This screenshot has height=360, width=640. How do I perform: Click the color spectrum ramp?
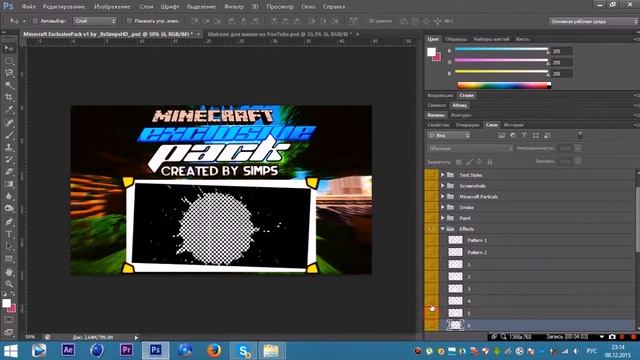(x=504, y=85)
